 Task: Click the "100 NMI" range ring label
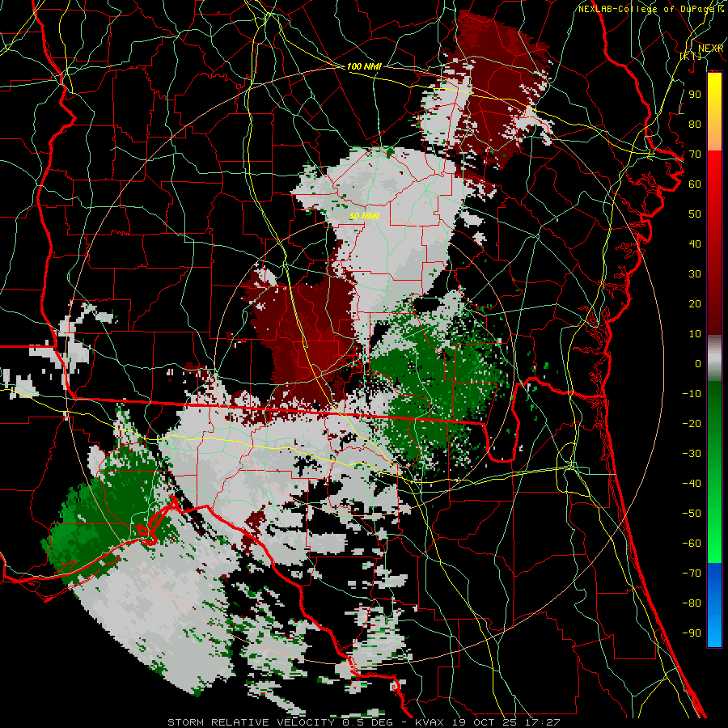point(364,66)
